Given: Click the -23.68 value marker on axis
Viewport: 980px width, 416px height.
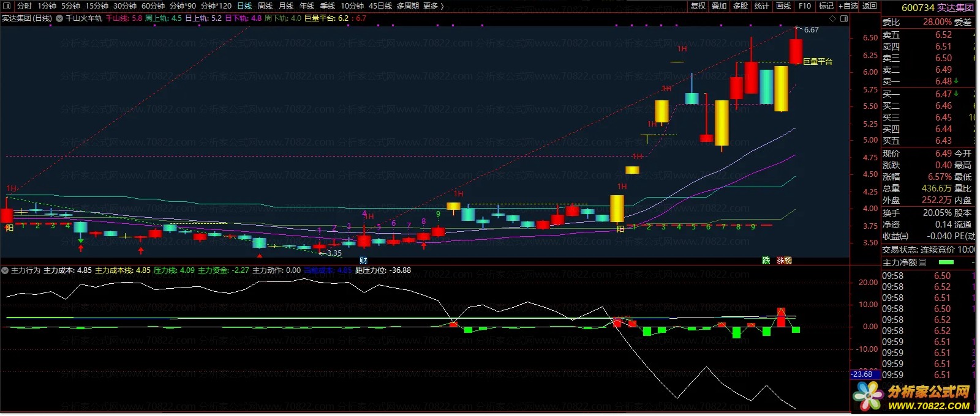Looking at the screenshot, I should (862, 374).
